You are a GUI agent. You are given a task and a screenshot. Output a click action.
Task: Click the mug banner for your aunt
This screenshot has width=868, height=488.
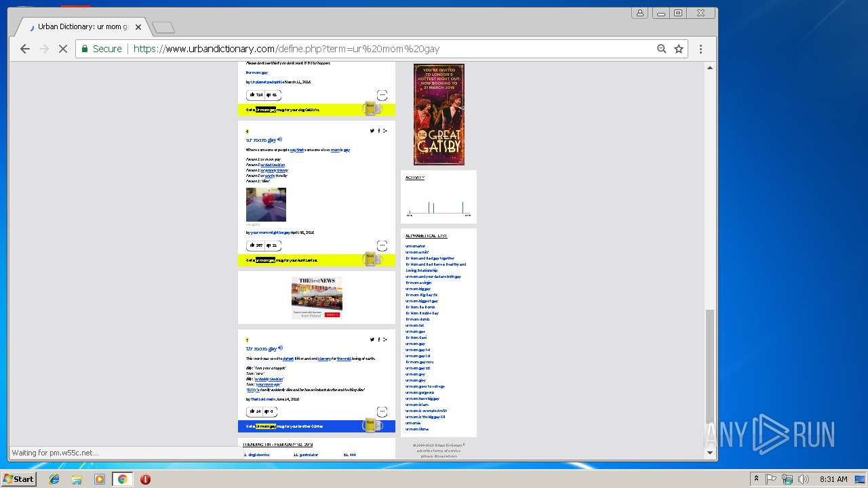(317, 260)
